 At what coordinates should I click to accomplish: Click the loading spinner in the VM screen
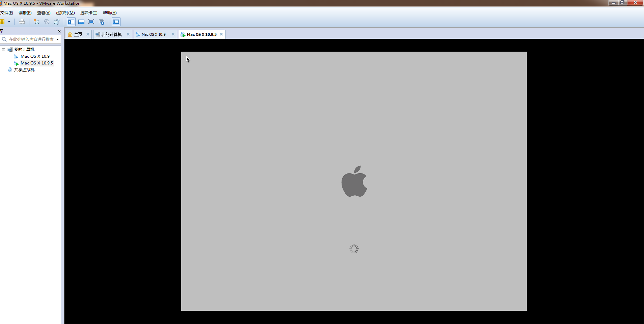tap(354, 249)
